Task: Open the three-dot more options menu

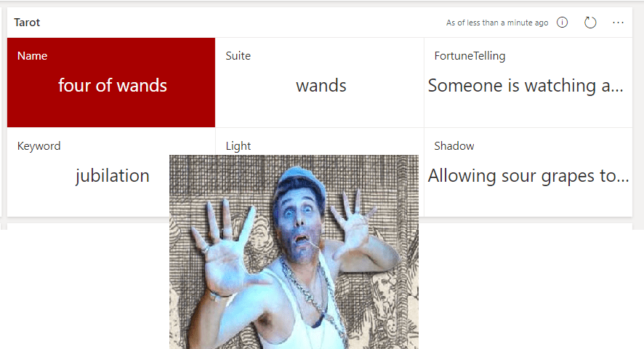Action: (618, 23)
